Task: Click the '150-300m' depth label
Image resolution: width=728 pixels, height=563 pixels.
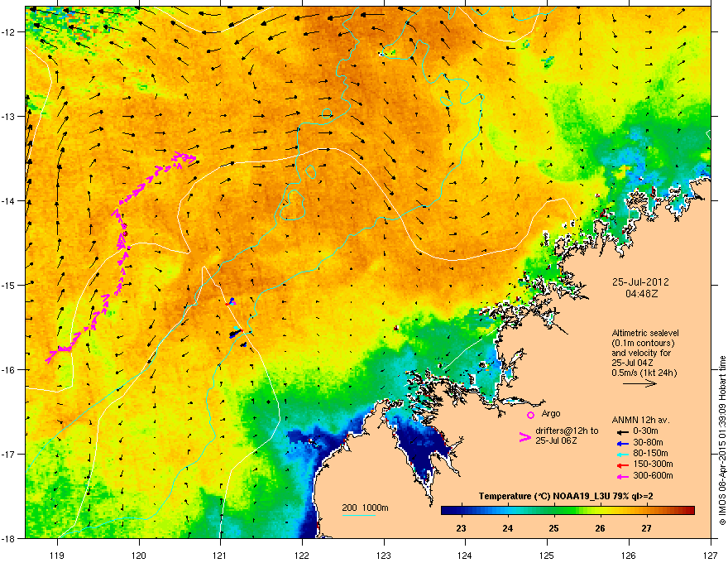Action: [x=653, y=464]
